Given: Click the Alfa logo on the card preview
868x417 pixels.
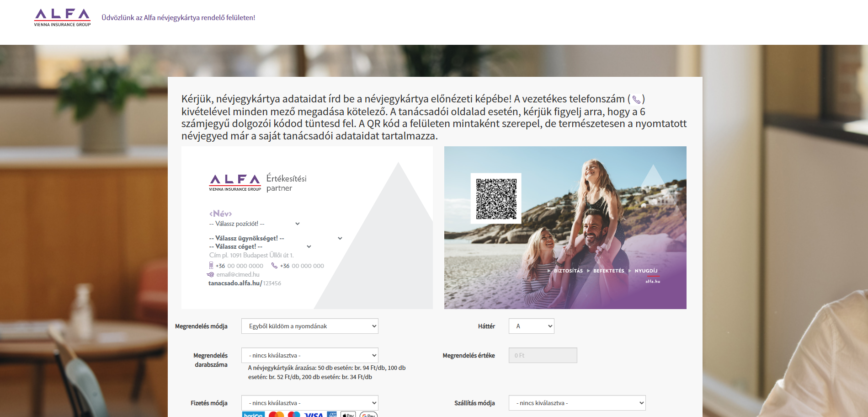Looking at the screenshot, I should [x=235, y=182].
